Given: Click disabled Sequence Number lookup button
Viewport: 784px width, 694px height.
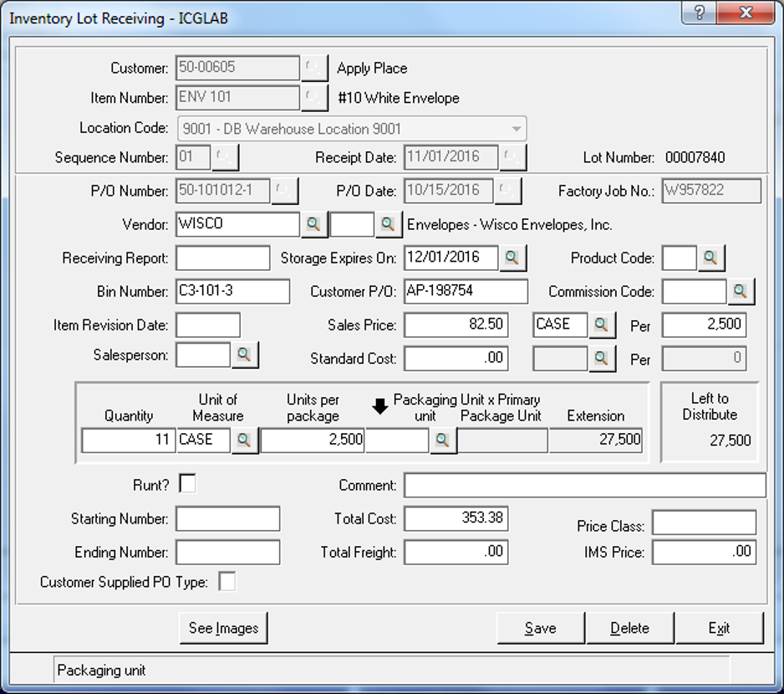Looking at the screenshot, I should 225,157.
